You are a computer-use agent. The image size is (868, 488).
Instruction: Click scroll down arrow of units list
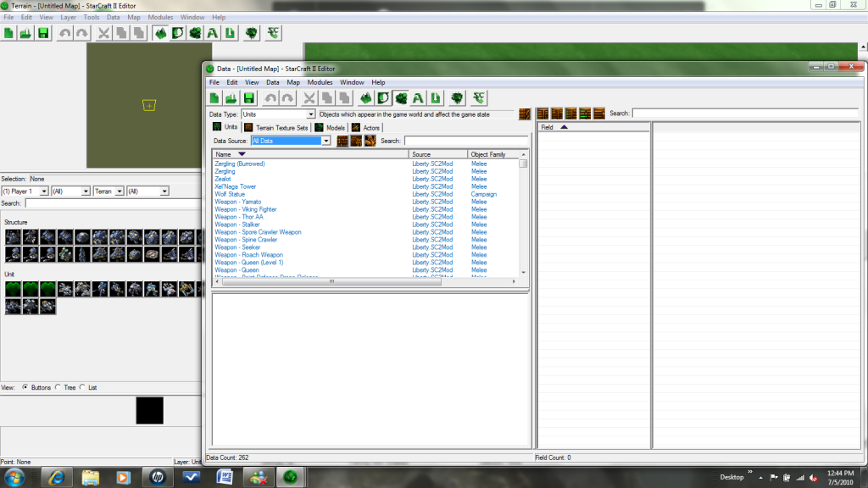tap(523, 273)
